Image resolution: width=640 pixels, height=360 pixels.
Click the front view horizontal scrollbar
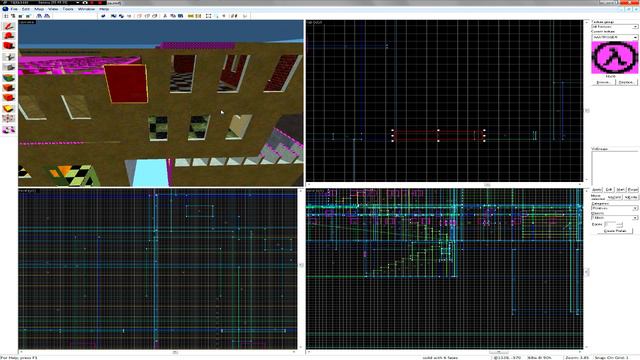[158, 352]
